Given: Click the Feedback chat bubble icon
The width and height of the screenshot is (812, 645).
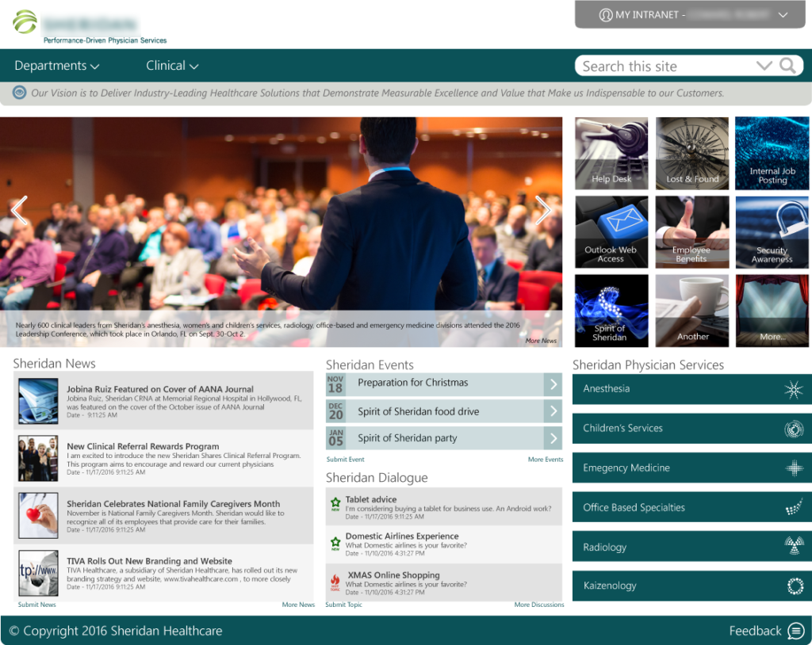Looking at the screenshot, I should tap(796, 631).
